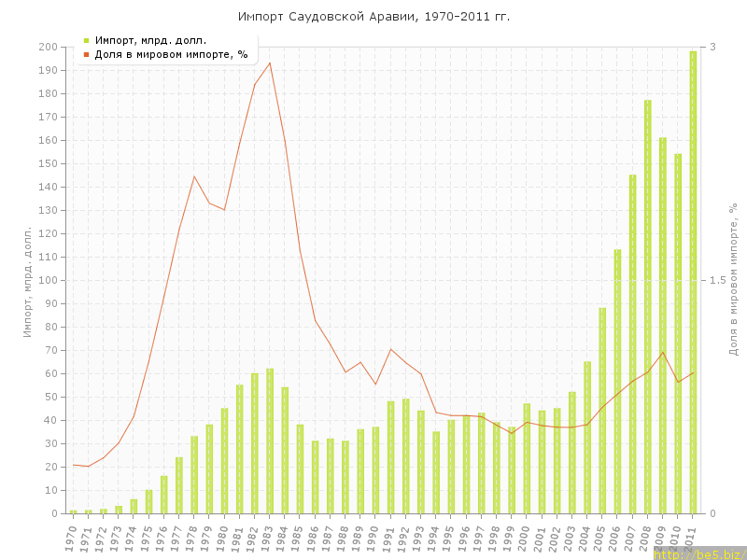Click the 1970 label on the year axis
747x560 pixels.
click(72, 539)
